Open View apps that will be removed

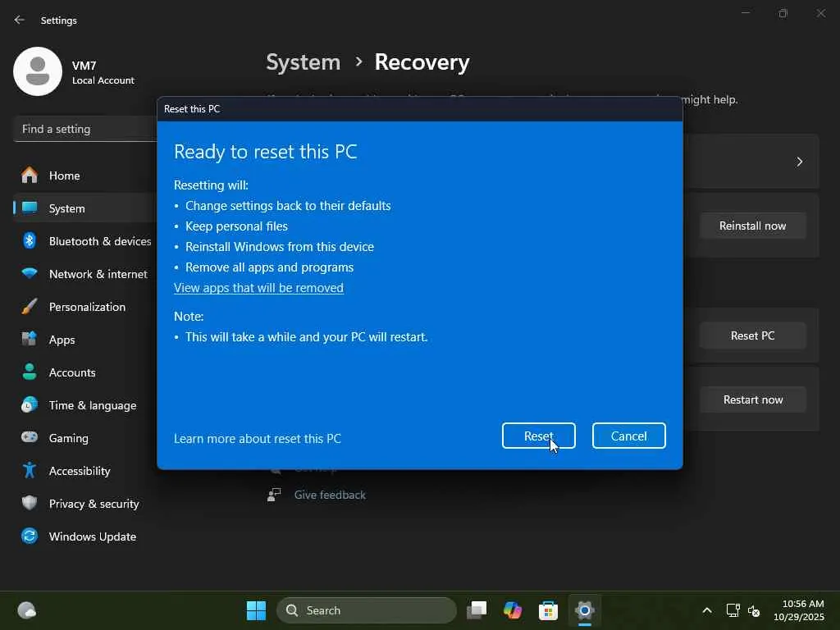[x=258, y=288]
